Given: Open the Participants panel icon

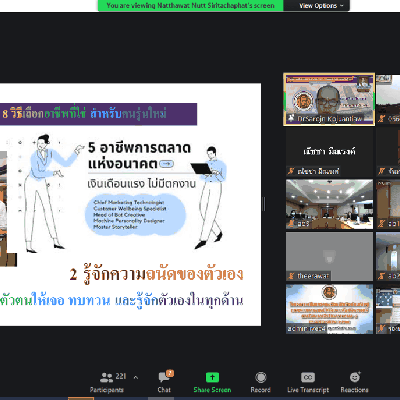Looking at the screenshot, I should 106,378.
